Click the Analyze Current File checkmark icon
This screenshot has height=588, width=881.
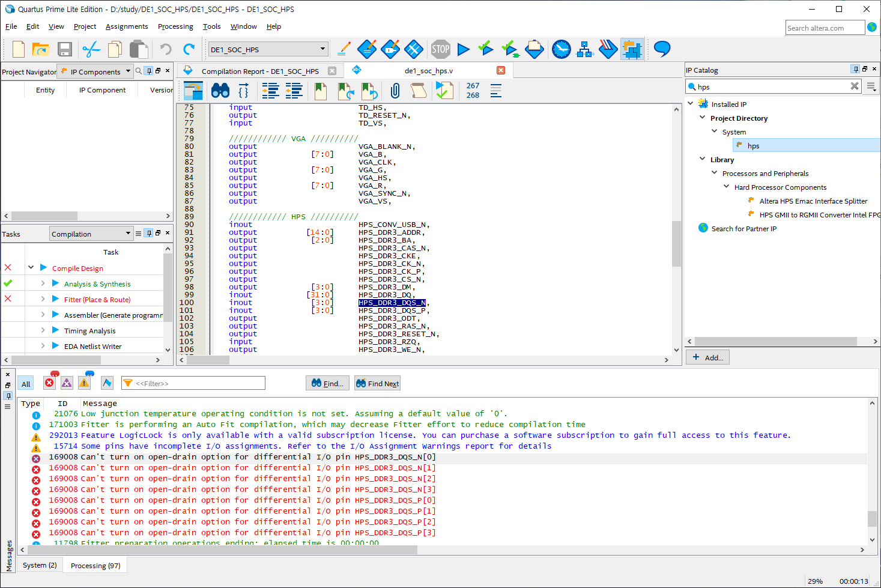444,90
